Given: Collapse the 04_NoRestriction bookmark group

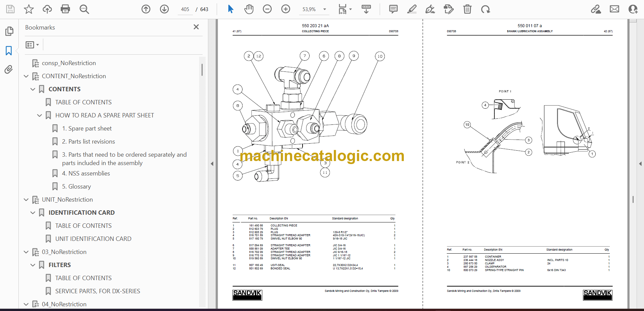Looking at the screenshot, I should (x=26, y=304).
